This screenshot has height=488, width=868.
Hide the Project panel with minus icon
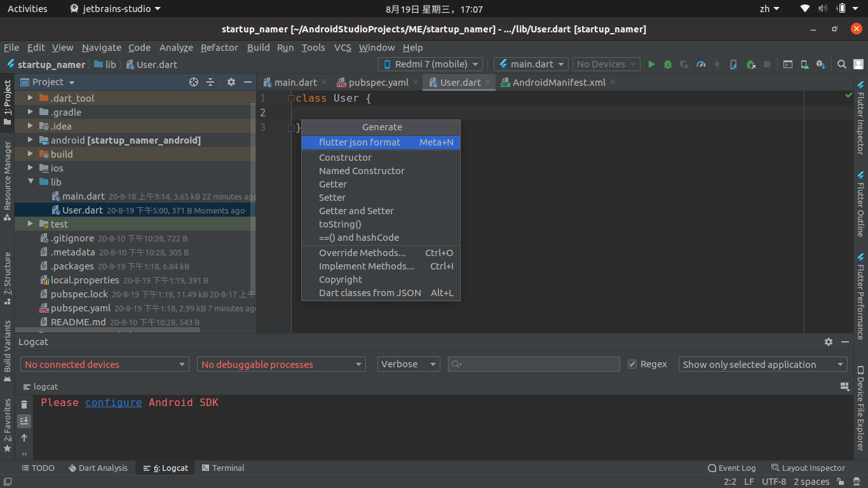tap(248, 82)
